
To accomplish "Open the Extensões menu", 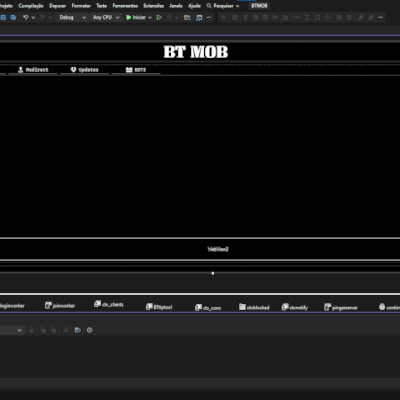I will 154,6.
